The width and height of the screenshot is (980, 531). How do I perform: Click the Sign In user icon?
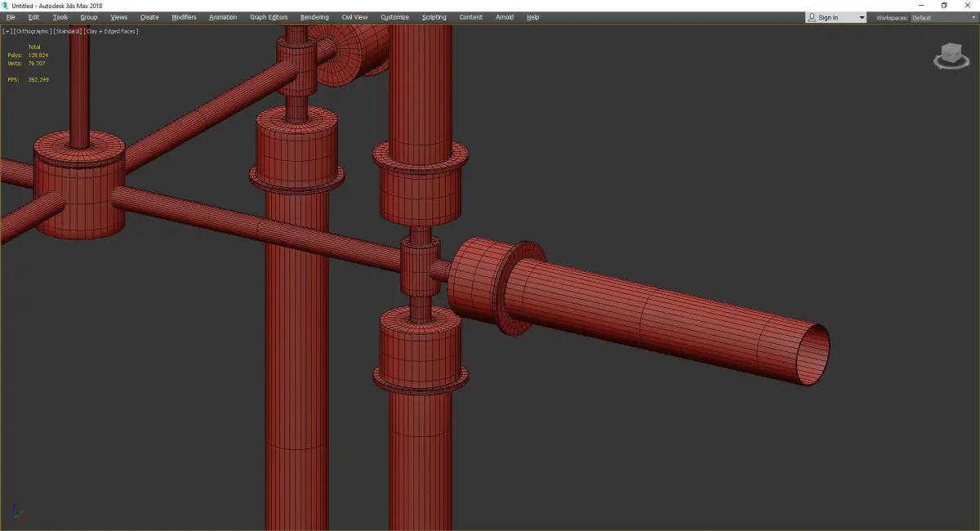812,17
